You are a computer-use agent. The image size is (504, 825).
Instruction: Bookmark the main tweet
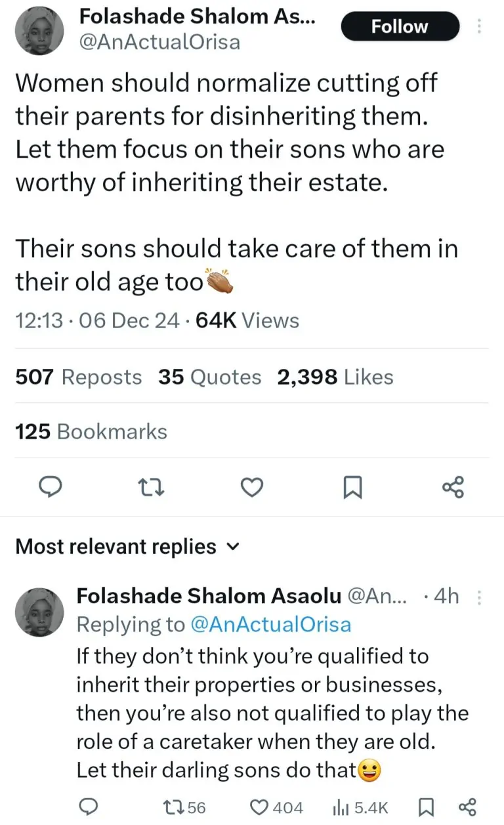tap(352, 486)
